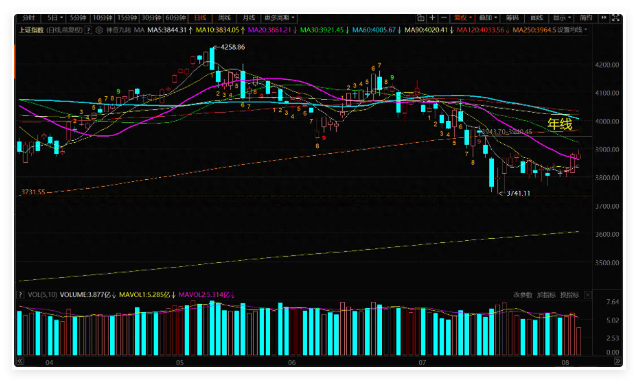Open the 设置均线 moving average settings dropdown
The height and width of the screenshot is (382, 638).
point(572,30)
